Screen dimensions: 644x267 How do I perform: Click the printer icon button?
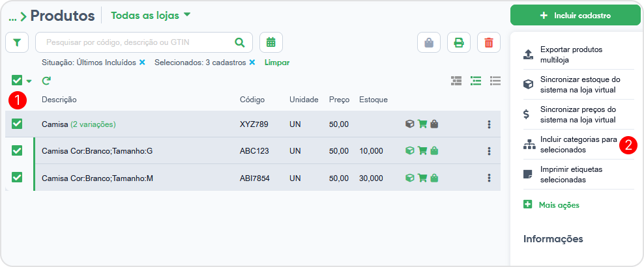coord(459,43)
